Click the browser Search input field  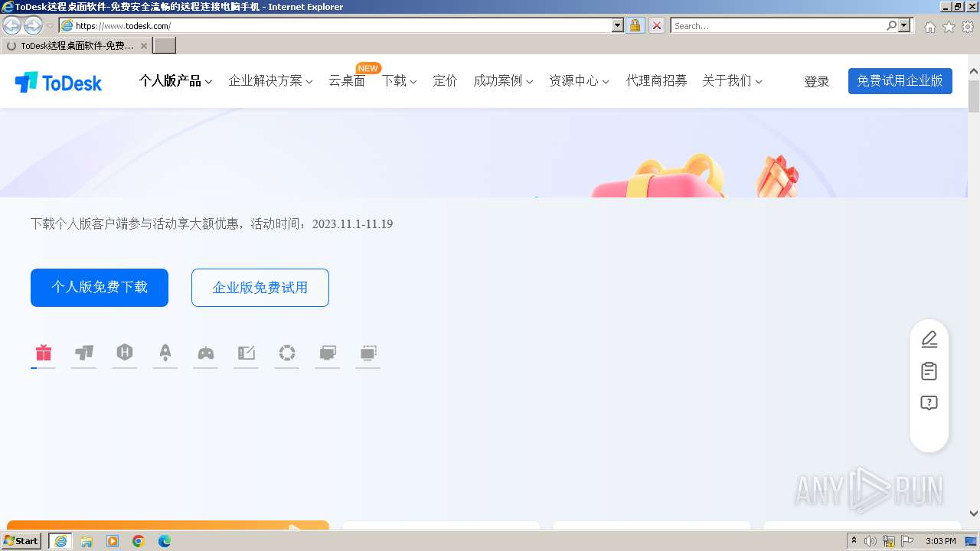pyautogui.click(x=779, y=25)
